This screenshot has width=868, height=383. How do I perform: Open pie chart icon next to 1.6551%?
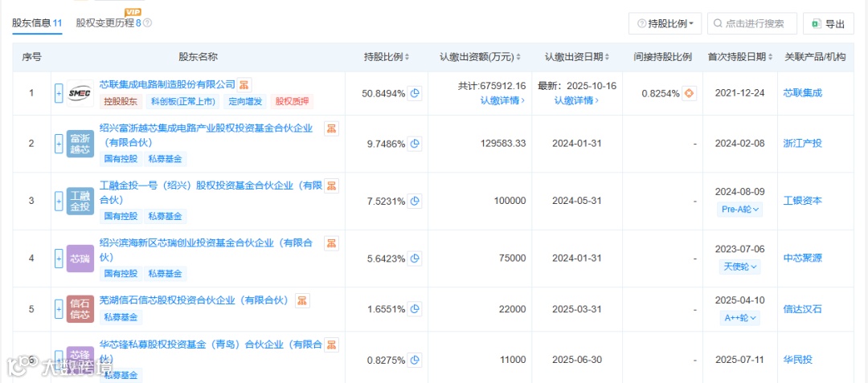click(x=416, y=309)
